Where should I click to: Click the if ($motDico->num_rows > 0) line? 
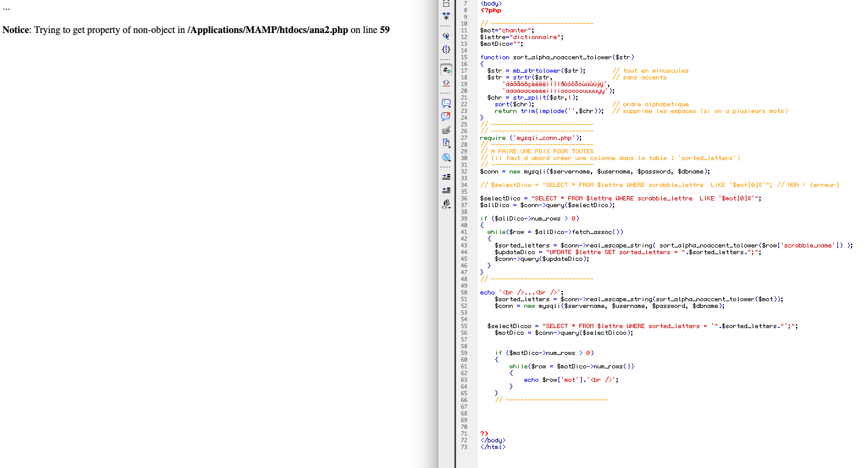tap(544, 353)
